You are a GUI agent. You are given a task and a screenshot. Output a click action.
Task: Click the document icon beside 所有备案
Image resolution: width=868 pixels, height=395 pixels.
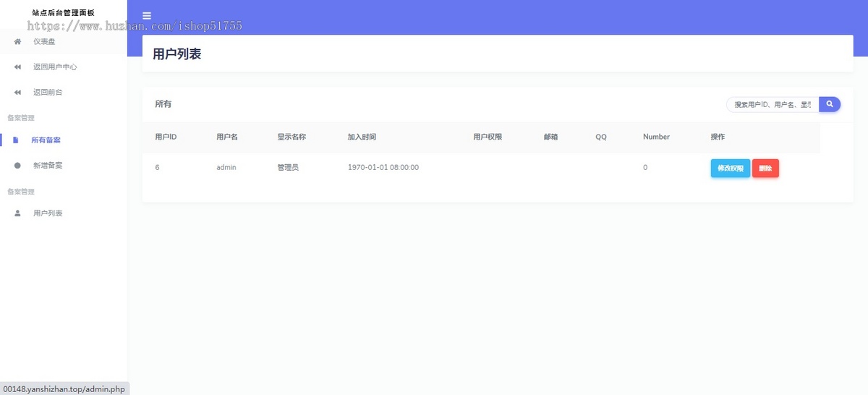[x=16, y=140]
